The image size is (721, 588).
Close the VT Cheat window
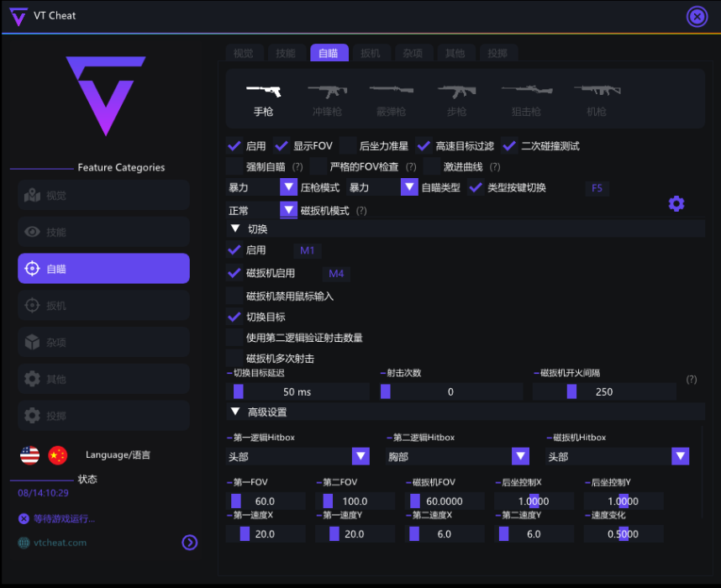[x=697, y=17]
